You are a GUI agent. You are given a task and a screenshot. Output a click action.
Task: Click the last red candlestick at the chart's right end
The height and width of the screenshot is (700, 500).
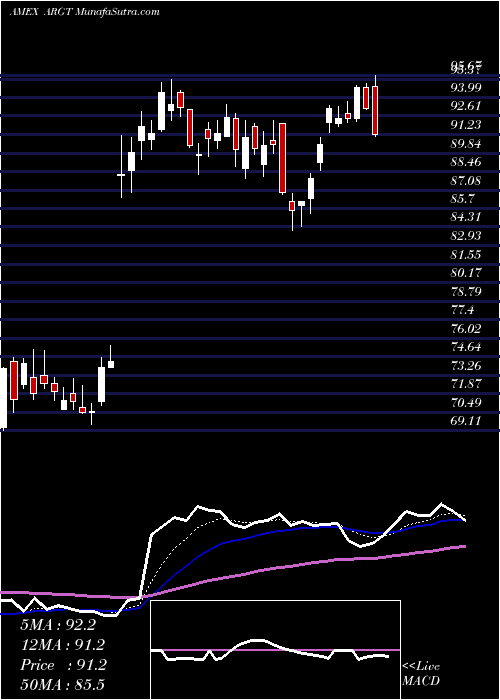(x=375, y=111)
